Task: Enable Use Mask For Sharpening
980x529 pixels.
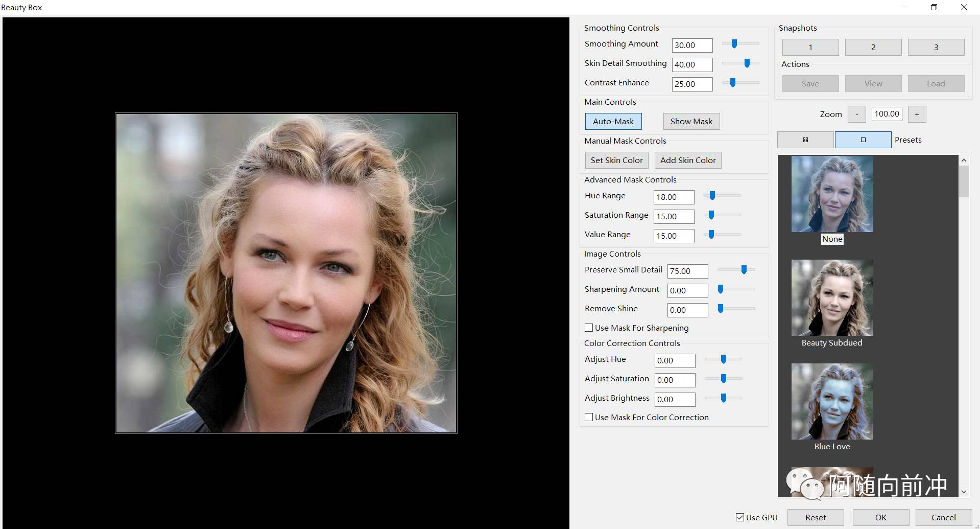Action: [x=589, y=328]
